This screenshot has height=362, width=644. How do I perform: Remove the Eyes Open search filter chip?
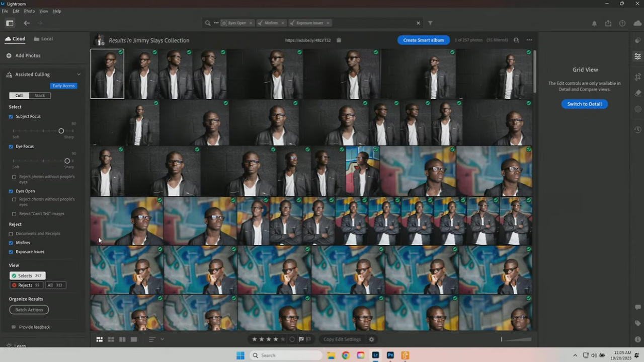click(x=251, y=23)
